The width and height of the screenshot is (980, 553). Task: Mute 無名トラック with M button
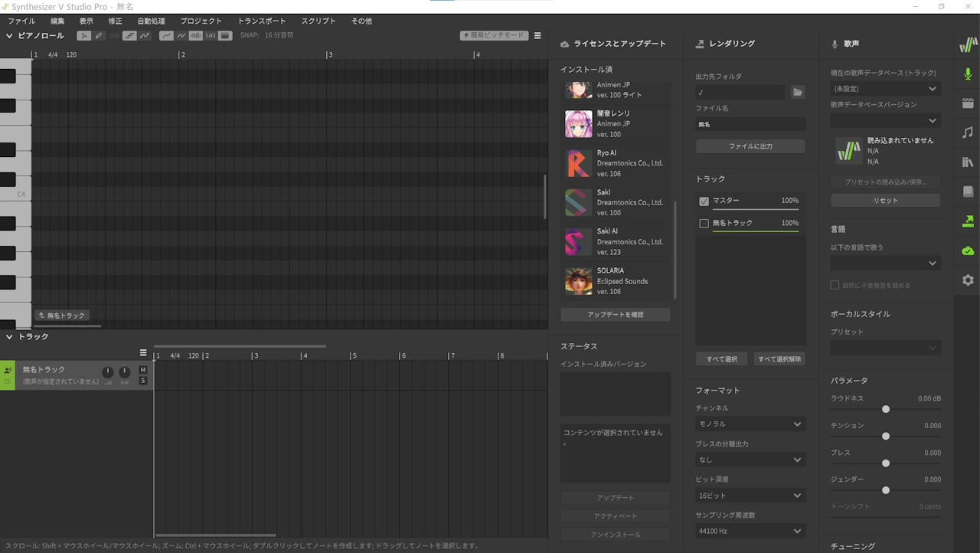tap(142, 370)
